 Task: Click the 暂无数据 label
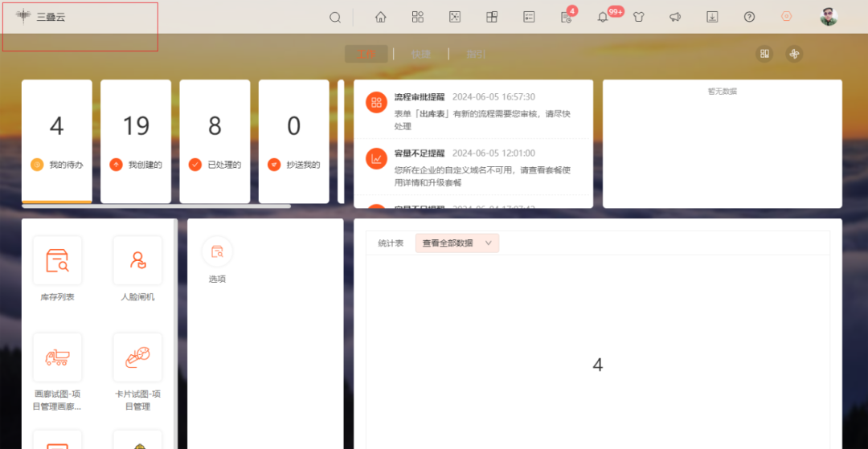[x=723, y=92]
